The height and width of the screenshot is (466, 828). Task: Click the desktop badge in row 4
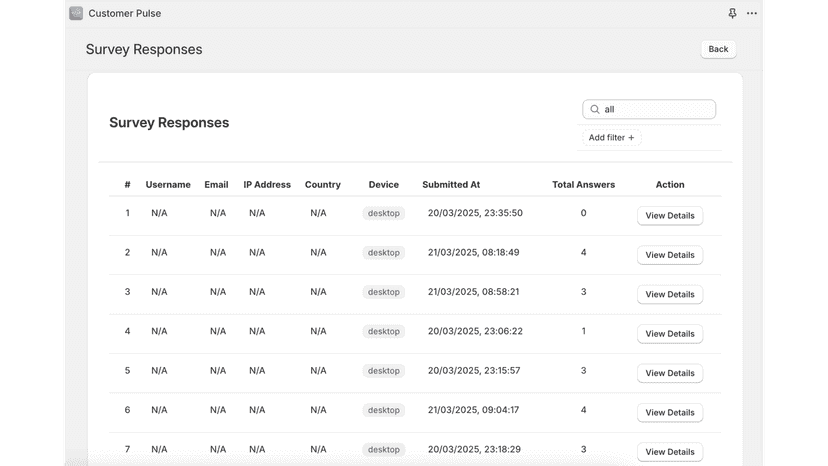click(384, 331)
